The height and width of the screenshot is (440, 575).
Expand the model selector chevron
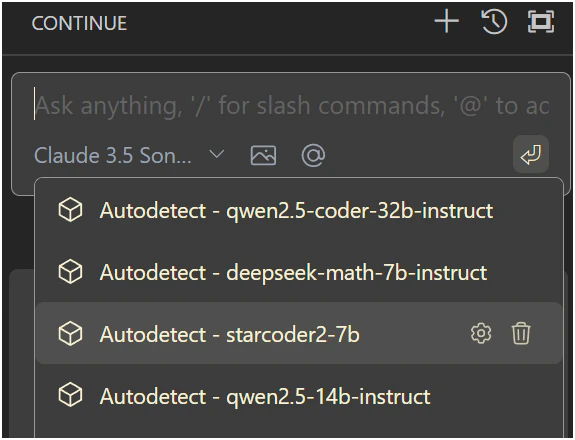pos(216,154)
